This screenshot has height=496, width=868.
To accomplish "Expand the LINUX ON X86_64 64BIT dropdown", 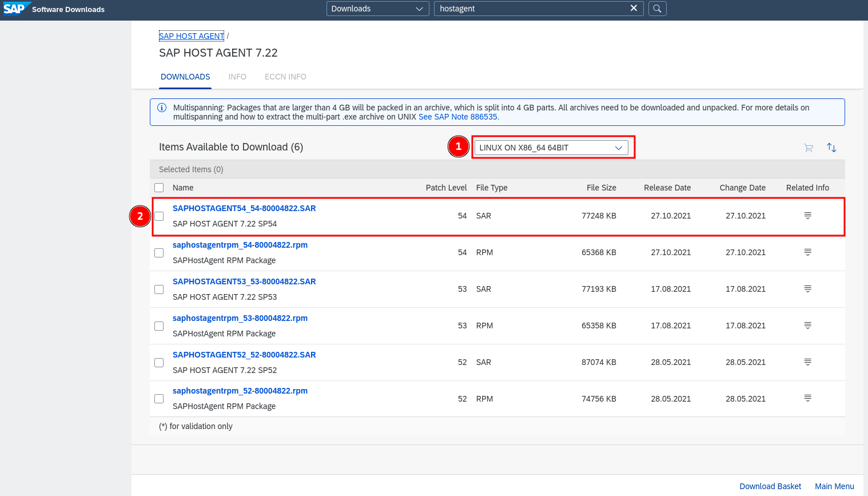I will click(551, 148).
